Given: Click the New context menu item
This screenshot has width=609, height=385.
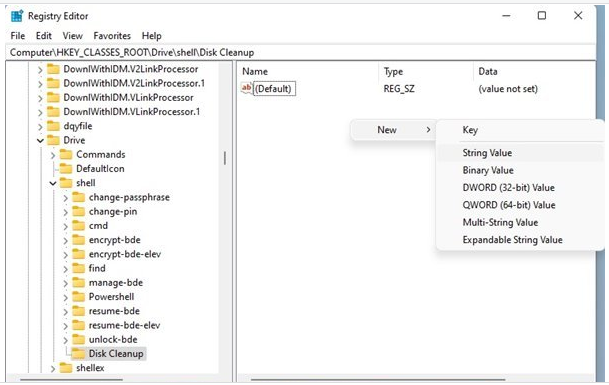Looking at the screenshot, I should pos(393,130).
